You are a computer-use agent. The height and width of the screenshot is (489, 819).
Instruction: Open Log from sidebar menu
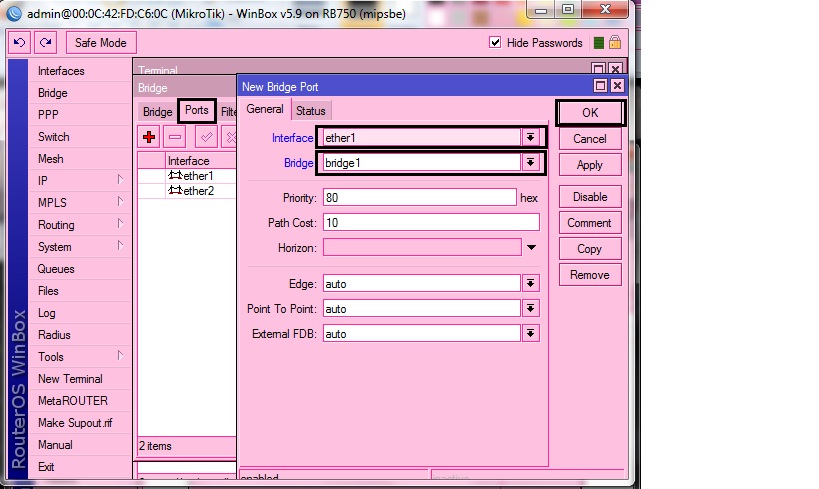(x=46, y=312)
